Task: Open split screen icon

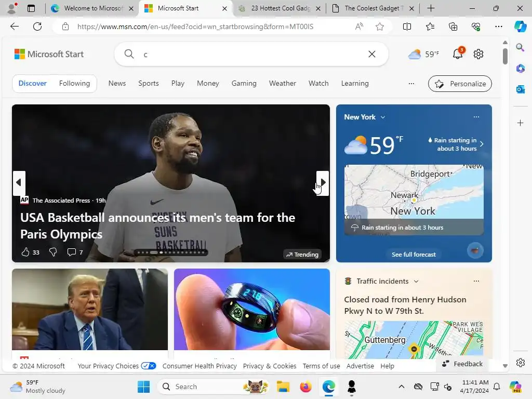Action: pos(407,26)
